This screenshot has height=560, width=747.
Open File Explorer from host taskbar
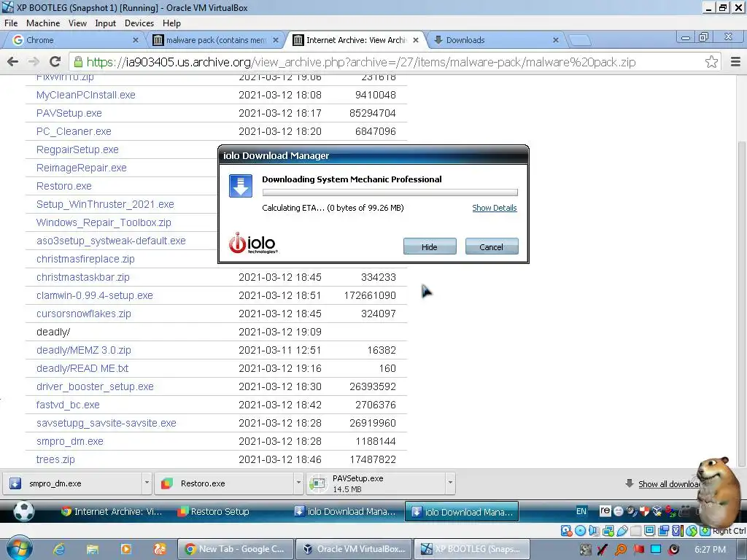click(93, 549)
